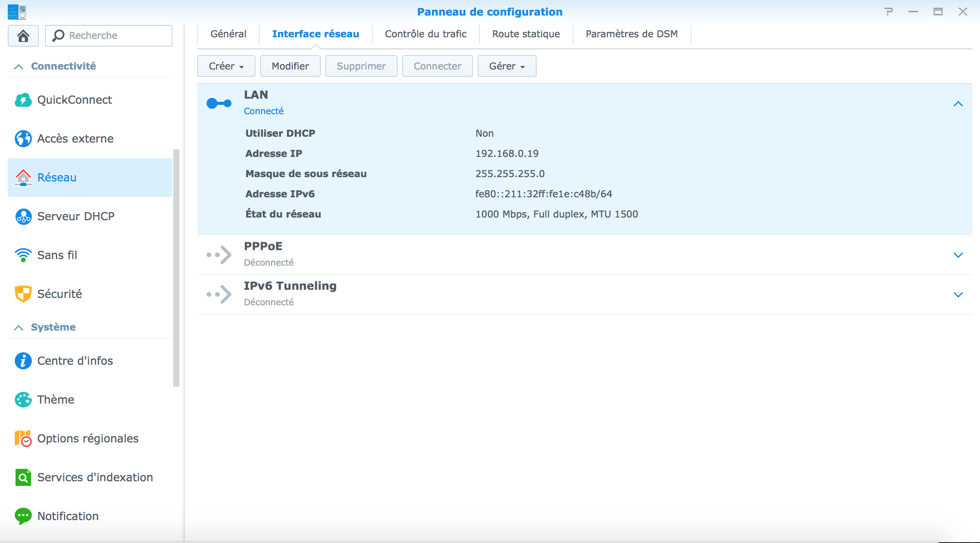Open Sécurité shield icon
Viewport: 980px width, 543px height.
click(23, 294)
